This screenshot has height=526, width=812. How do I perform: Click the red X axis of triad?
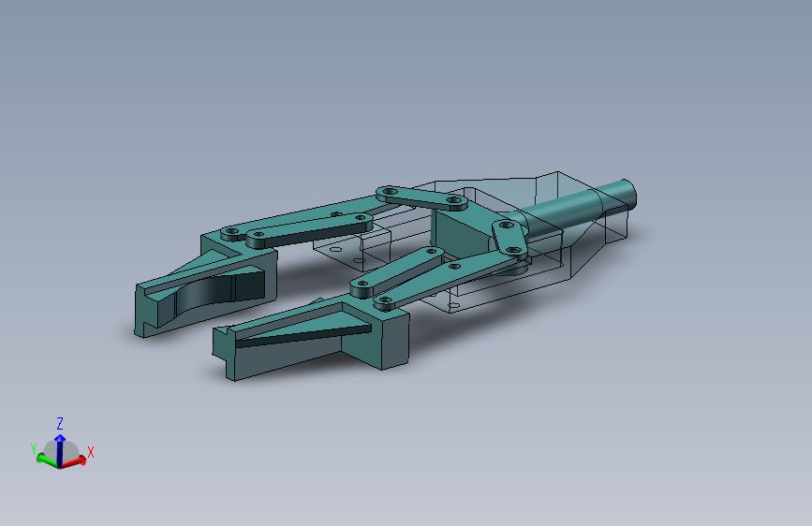click(74, 461)
